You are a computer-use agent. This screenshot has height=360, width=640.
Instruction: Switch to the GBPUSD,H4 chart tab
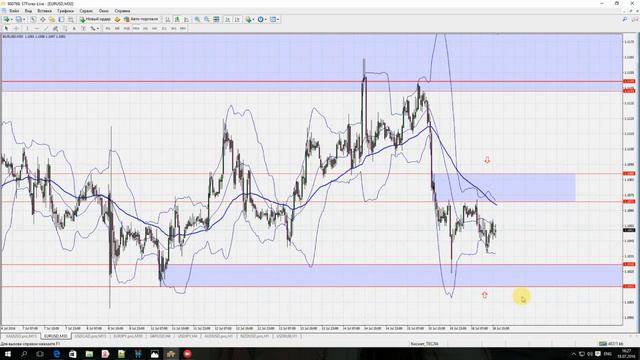tap(160, 336)
